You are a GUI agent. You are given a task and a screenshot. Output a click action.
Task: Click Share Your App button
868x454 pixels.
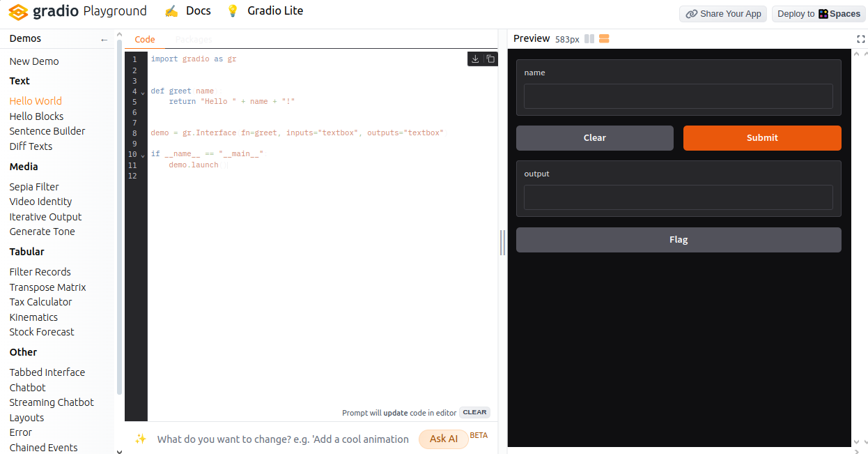pos(723,14)
